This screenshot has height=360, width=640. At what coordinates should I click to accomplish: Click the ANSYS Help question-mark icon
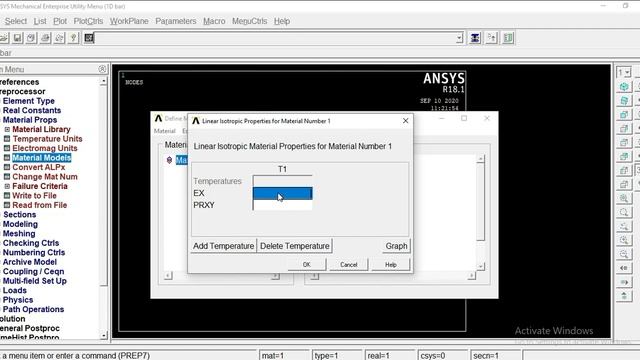pyautogui.click(x=73, y=38)
